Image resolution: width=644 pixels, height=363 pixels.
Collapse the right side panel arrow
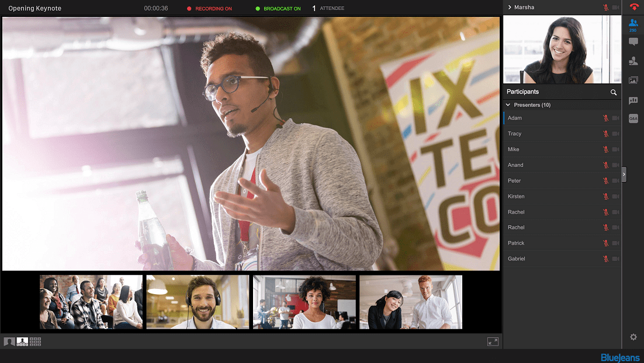(624, 174)
